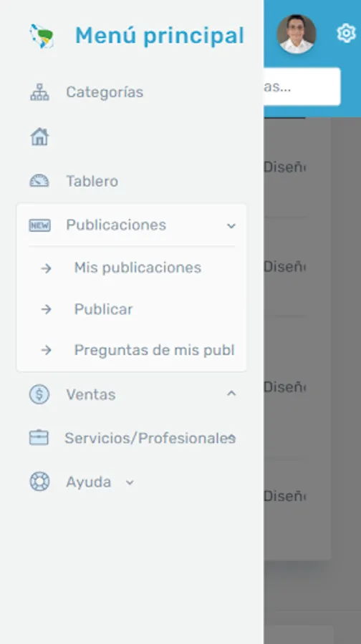Click the Ayuda lifebuoy icon
The height and width of the screenshot is (644, 361).
(39, 482)
